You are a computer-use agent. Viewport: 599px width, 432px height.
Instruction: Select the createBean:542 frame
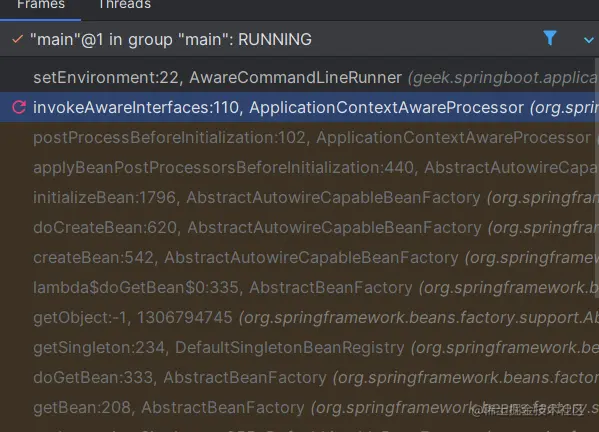(300, 257)
